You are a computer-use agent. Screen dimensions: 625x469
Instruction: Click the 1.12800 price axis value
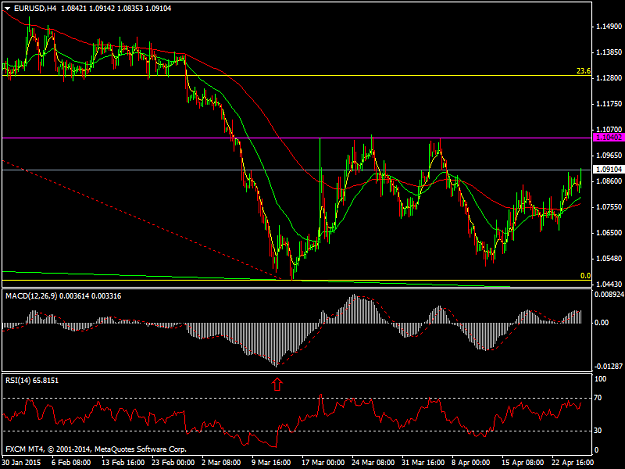pyautogui.click(x=609, y=78)
